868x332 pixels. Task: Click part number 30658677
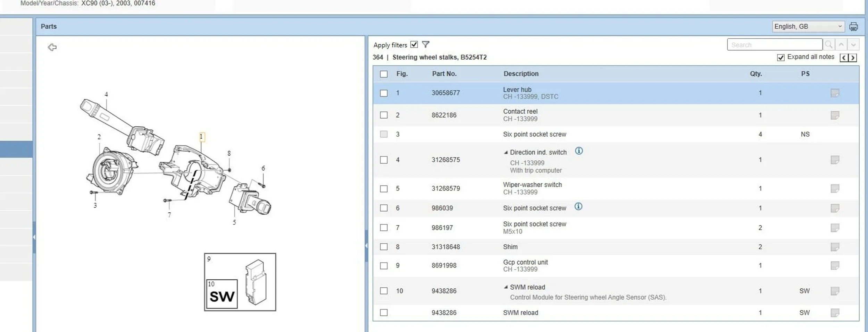[446, 93]
